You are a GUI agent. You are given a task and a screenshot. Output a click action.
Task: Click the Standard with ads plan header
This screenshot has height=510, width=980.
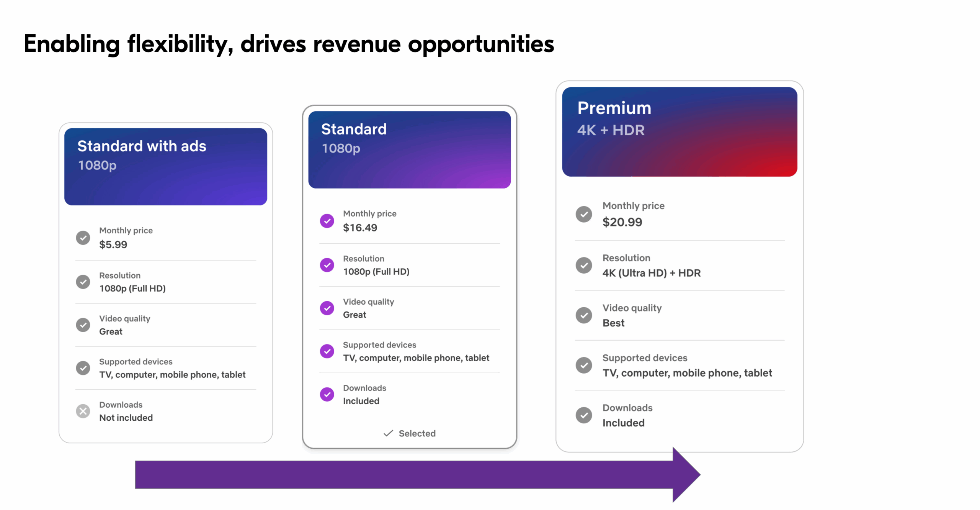click(x=165, y=166)
